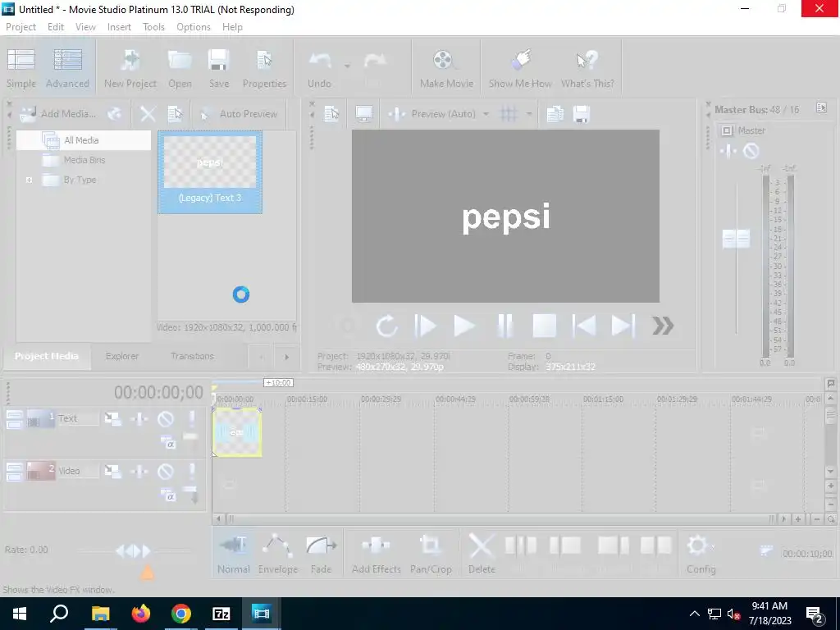Show more transport buttons chevron

tap(663, 326)
